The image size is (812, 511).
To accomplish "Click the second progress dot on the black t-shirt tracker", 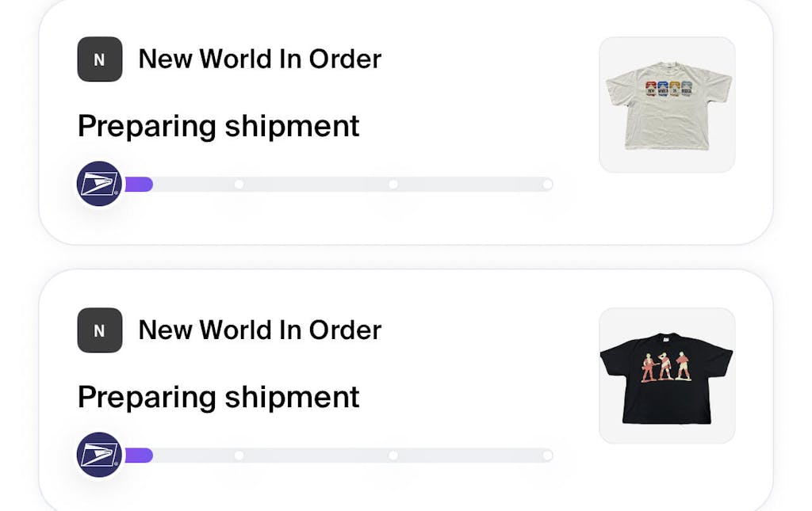I will [239, 455].
